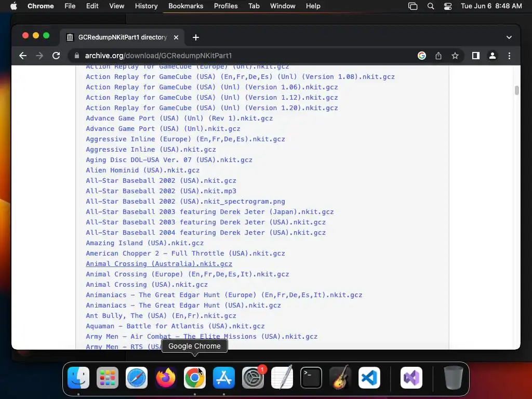Open Chrome's three-dot menu

[x=509, y=56]
